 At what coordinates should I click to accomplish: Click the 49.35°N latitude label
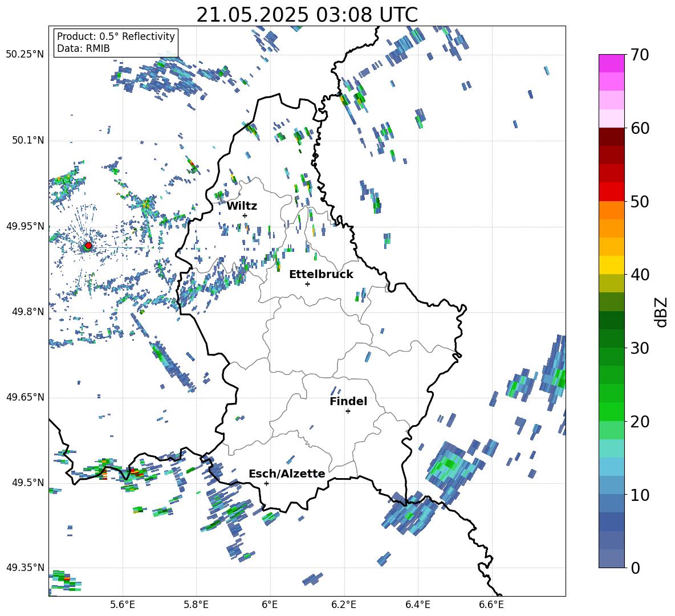point(25,568)
